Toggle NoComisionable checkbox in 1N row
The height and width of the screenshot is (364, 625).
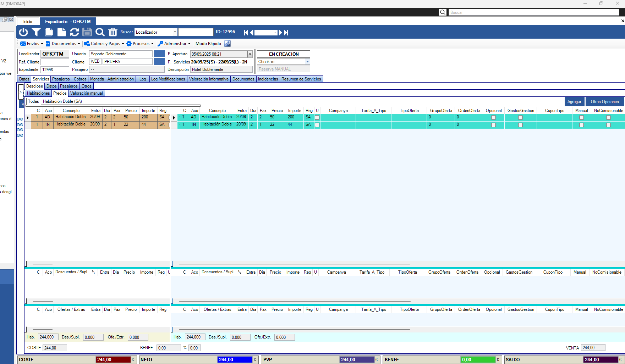click(x=608, y=125)
